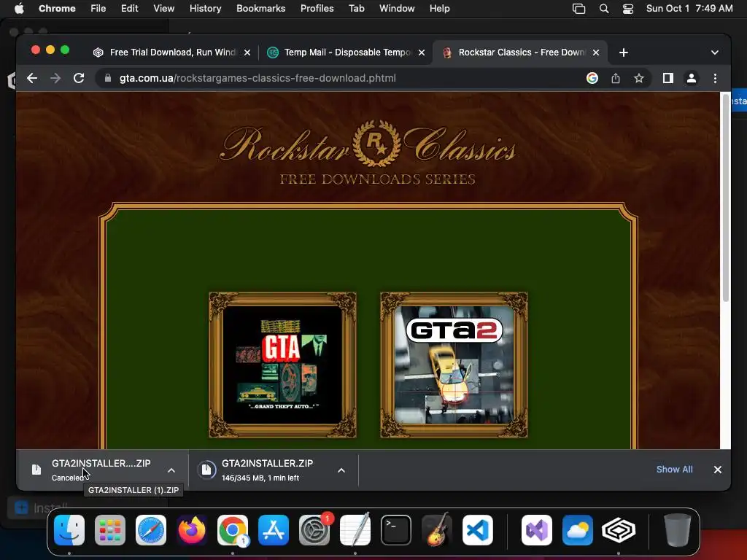Close the downloads bar

click(718, 470)
